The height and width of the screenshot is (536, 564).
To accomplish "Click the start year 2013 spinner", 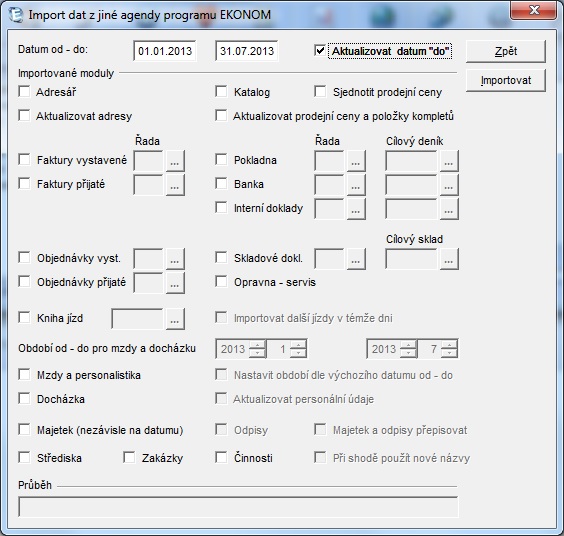I will pos(241,349).
